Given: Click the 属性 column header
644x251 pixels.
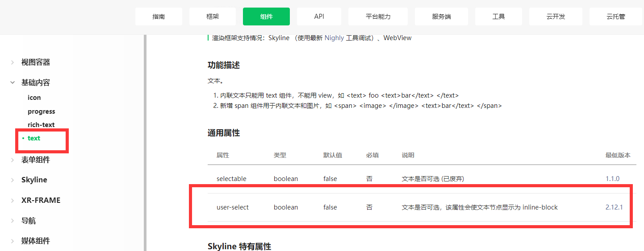Looking at the screenshot, I should [x=223, y=155].
